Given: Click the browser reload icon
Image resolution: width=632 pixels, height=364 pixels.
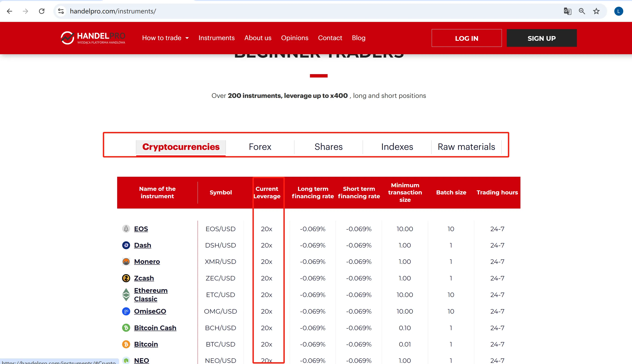Looking at the screenshot, I should click(x=42, y=11).
